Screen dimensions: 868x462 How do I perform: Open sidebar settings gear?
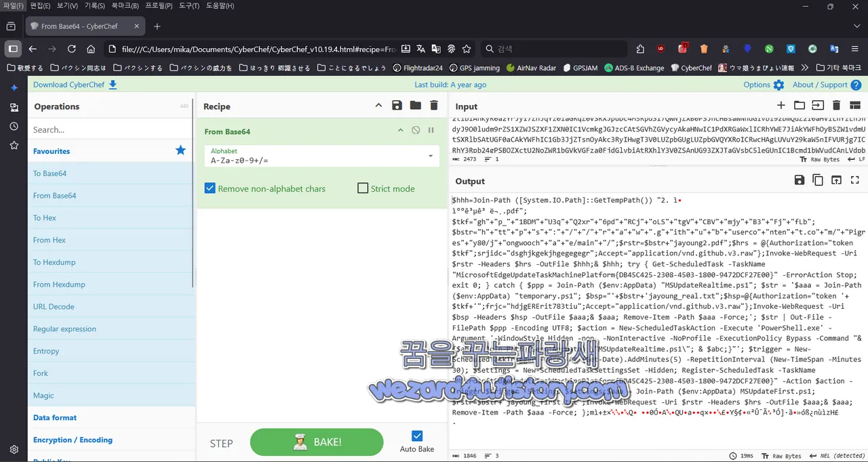tap(14, 449)
